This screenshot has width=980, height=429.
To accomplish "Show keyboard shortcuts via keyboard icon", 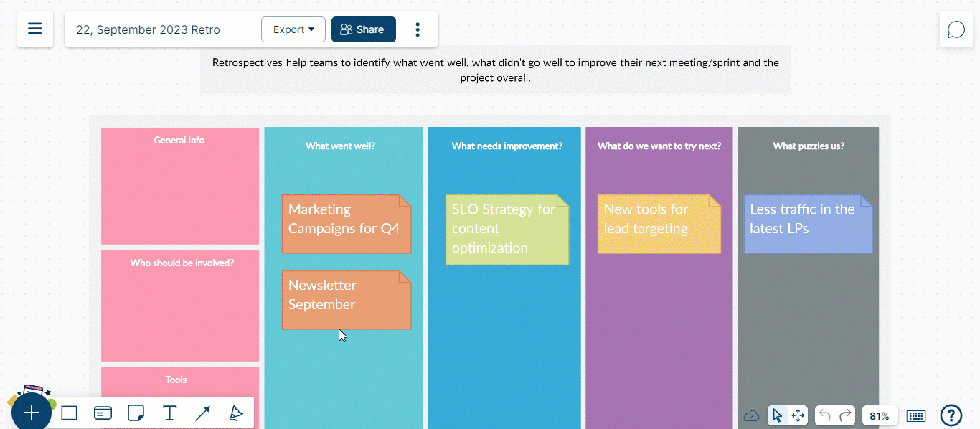I will coord(915,415).
